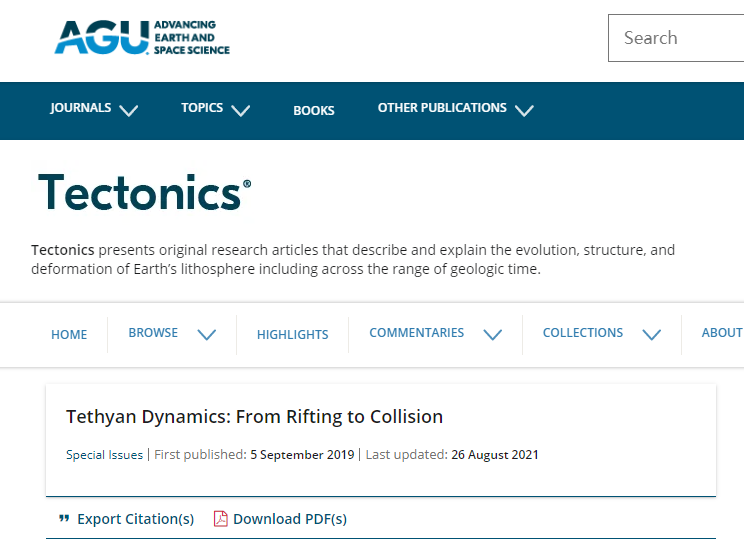
Task: Open the Browse tab
Action: coord(153,333)
